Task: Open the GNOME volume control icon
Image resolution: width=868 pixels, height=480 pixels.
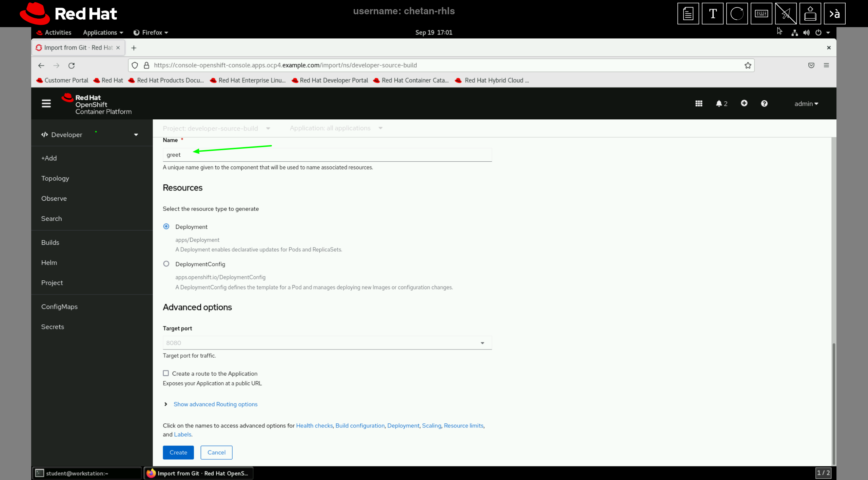Action: point(806,33)
